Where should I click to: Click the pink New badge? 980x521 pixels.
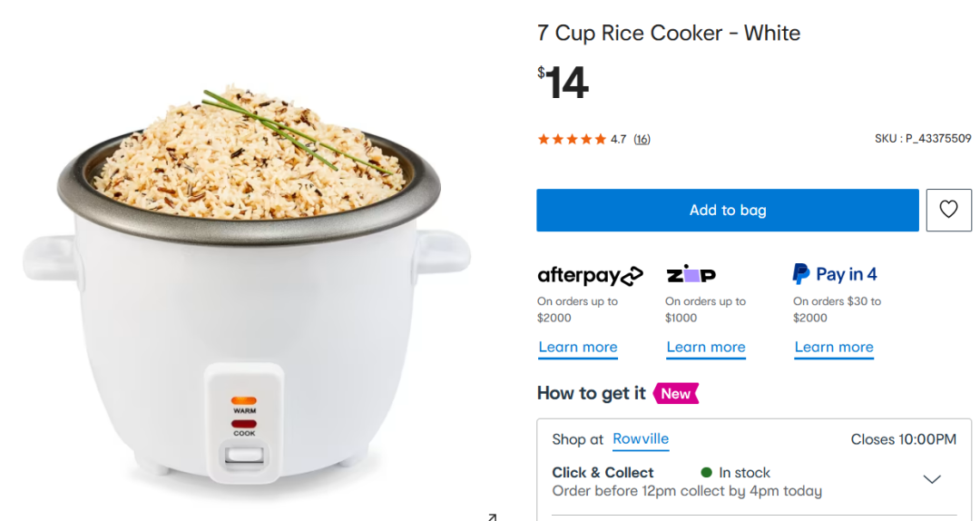pos(676,393)
